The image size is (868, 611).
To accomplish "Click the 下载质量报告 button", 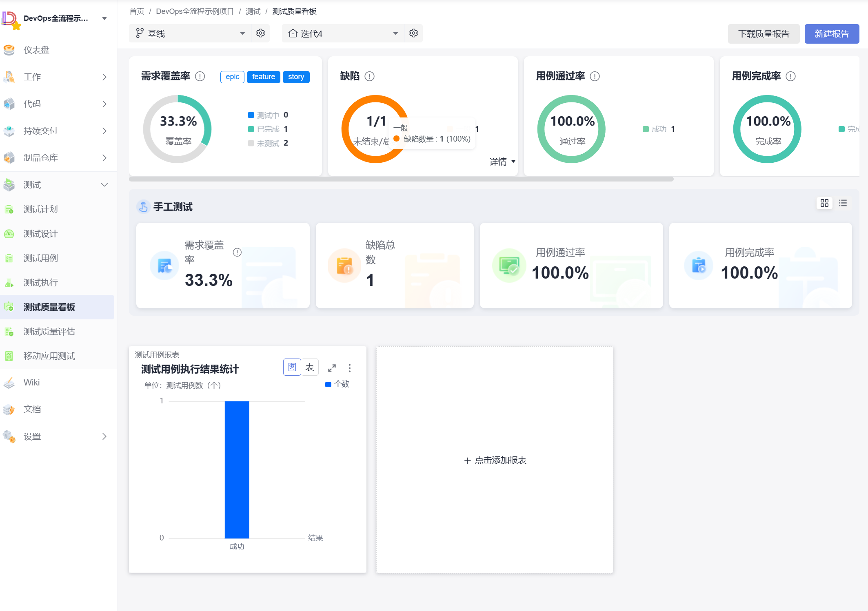I will [x=763, y=33].
